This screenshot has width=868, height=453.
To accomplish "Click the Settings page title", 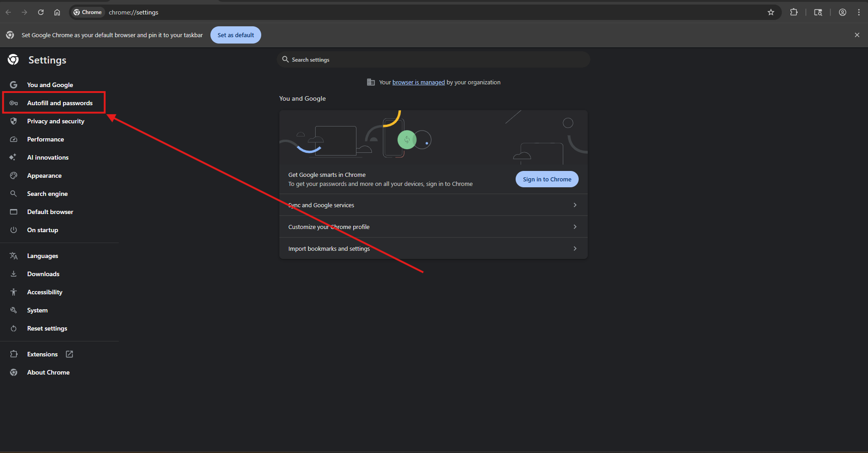I will click(x=47, y=60).
